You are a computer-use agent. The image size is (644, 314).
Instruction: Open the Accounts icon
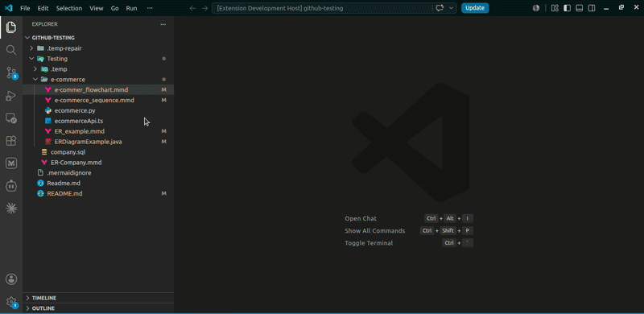[11, 279]
